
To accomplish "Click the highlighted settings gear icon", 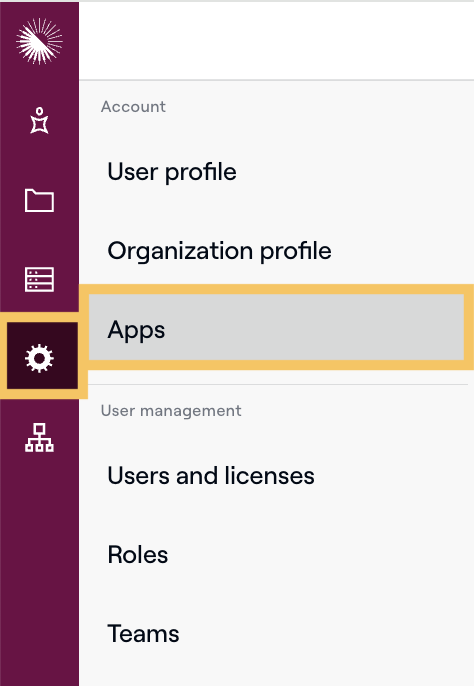I will click(x=39, y=358).
